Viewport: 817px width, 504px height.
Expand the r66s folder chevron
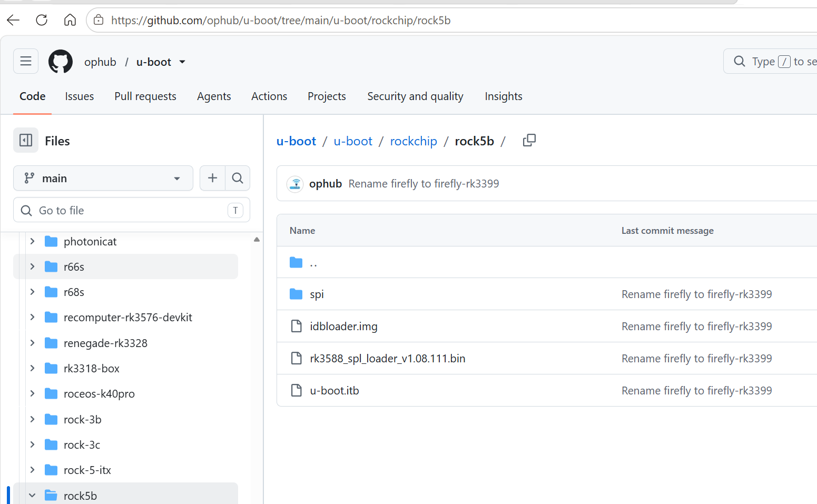click(32, 266)
